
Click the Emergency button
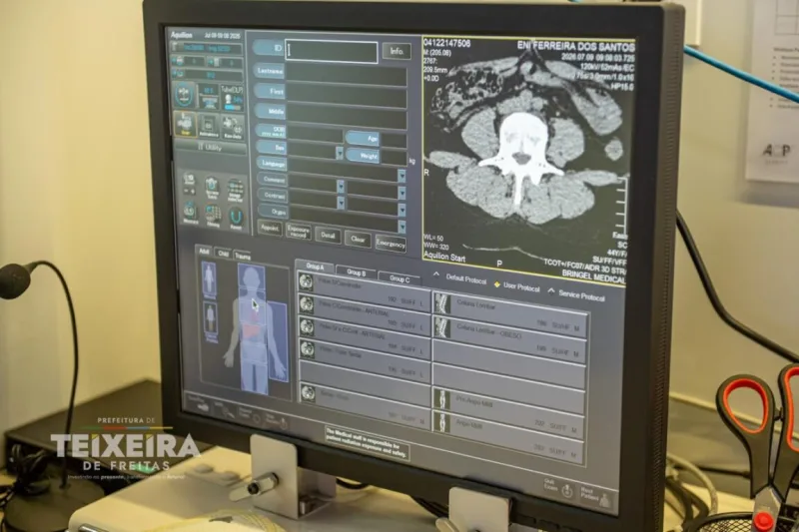tap(391, 244)
